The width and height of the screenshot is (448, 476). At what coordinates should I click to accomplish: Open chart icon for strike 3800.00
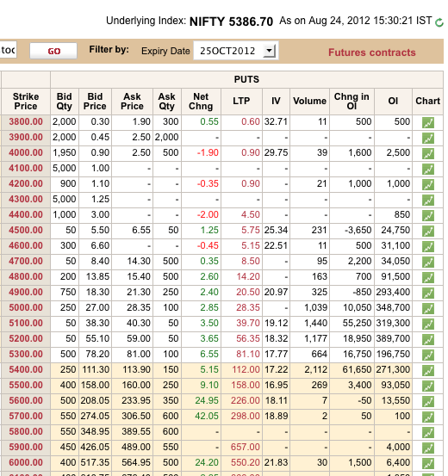428,122
